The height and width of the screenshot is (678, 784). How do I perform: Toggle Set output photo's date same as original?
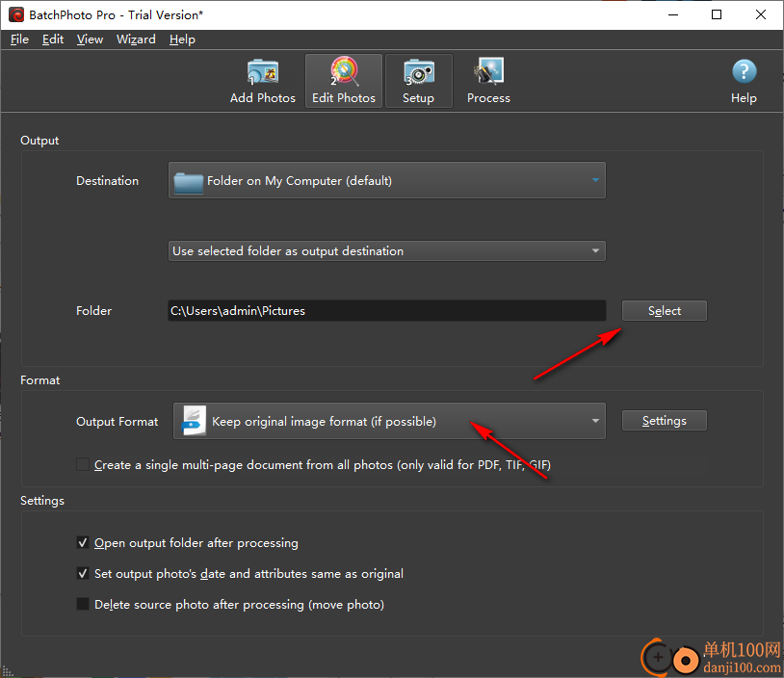83,573
